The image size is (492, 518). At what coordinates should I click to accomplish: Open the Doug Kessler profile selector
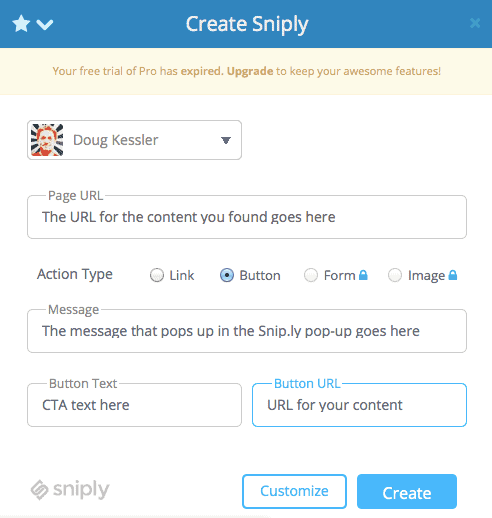(134, 140)
